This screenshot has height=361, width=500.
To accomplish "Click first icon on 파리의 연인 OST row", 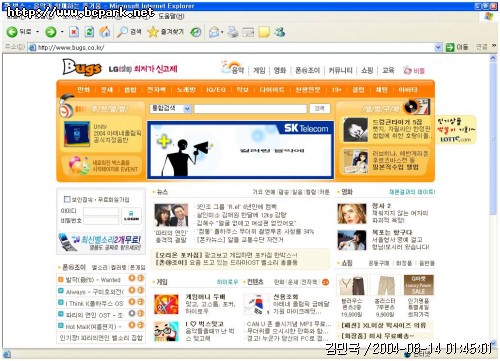I will pyautogui.click(x=132, y=313).
